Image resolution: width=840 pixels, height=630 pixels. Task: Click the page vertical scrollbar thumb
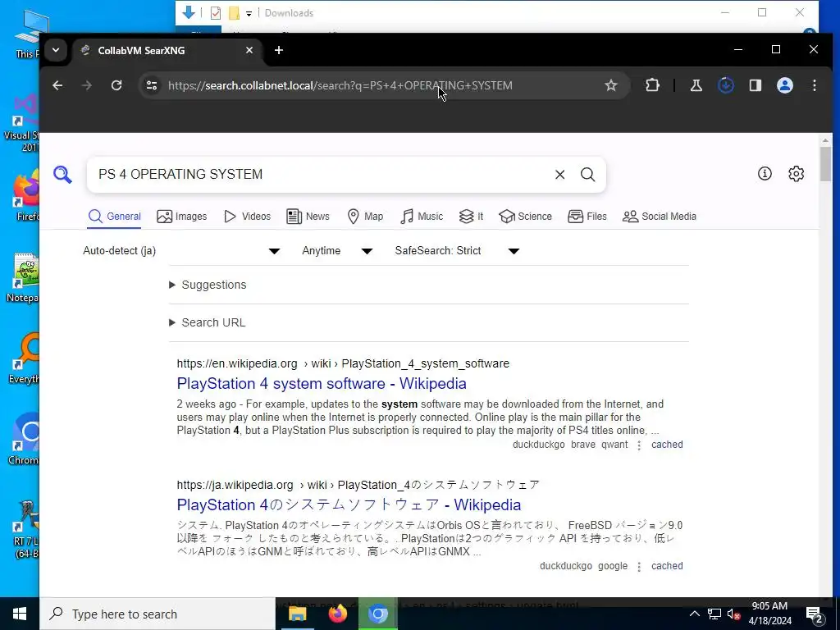tap(825, 163)
